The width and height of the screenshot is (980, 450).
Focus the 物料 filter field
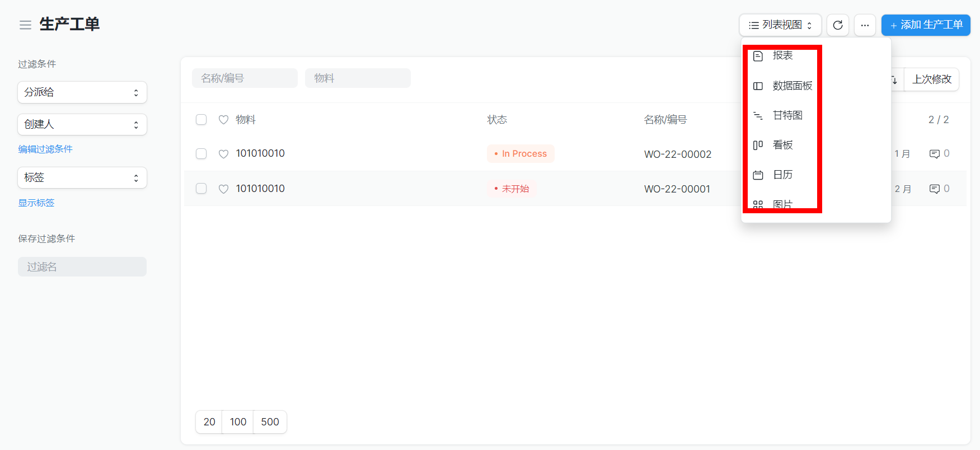coord(358,78)
